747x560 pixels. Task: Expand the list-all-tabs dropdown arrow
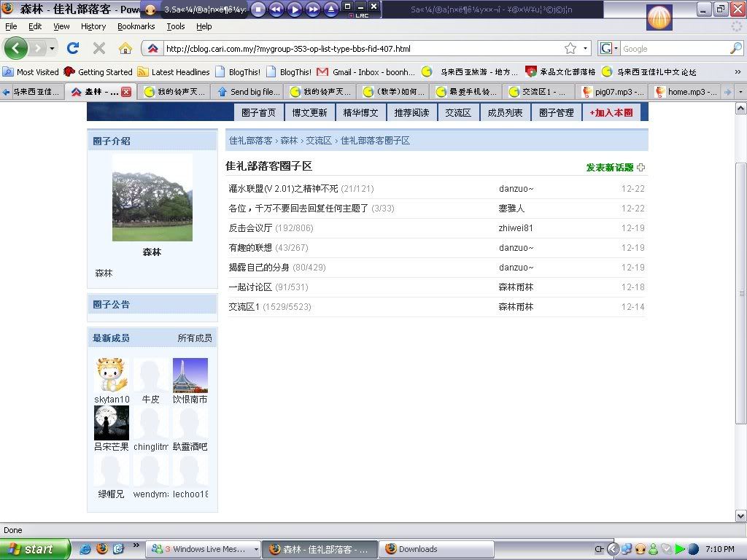point(740,92)
